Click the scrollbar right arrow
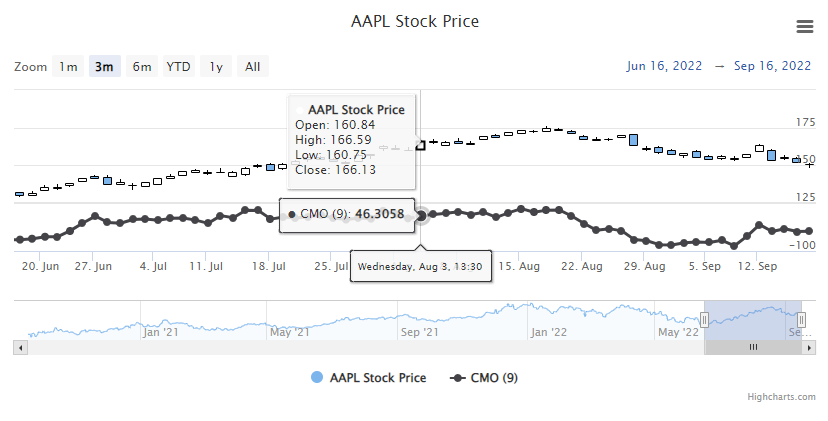 [809, 347]
